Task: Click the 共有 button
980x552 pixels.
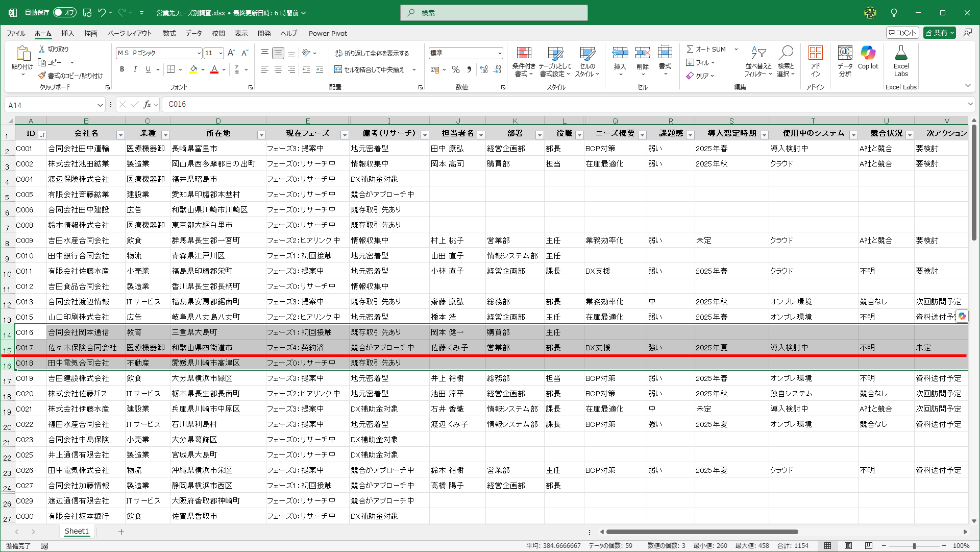Action: [x=939, y=32]
